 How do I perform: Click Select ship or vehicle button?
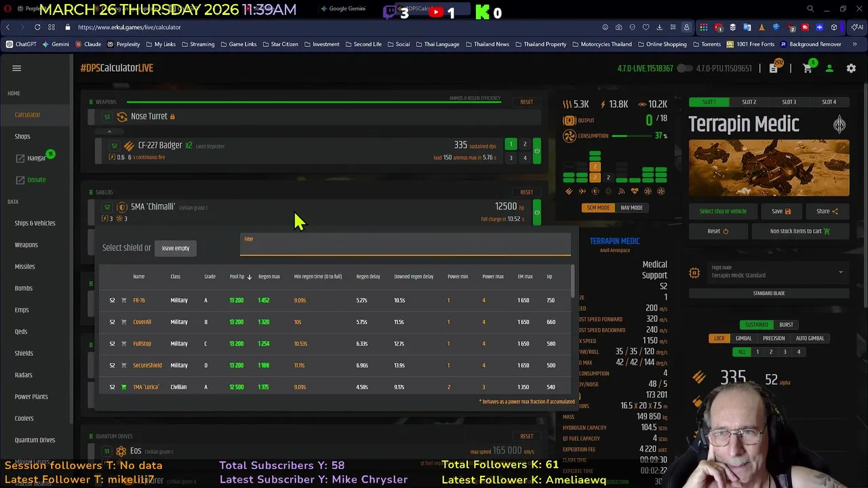(723, 211)
